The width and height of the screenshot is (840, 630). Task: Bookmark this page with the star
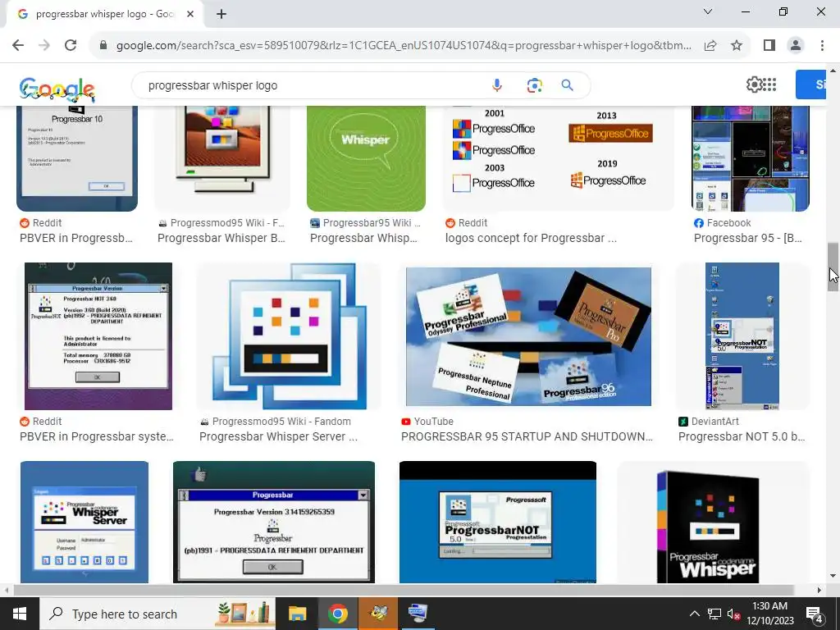(737, 46)
